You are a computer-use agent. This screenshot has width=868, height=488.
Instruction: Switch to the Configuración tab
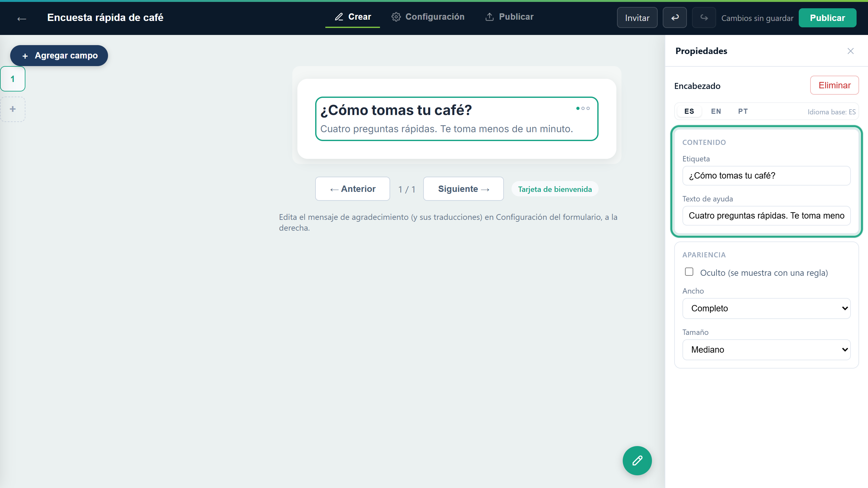pos(428,17)
